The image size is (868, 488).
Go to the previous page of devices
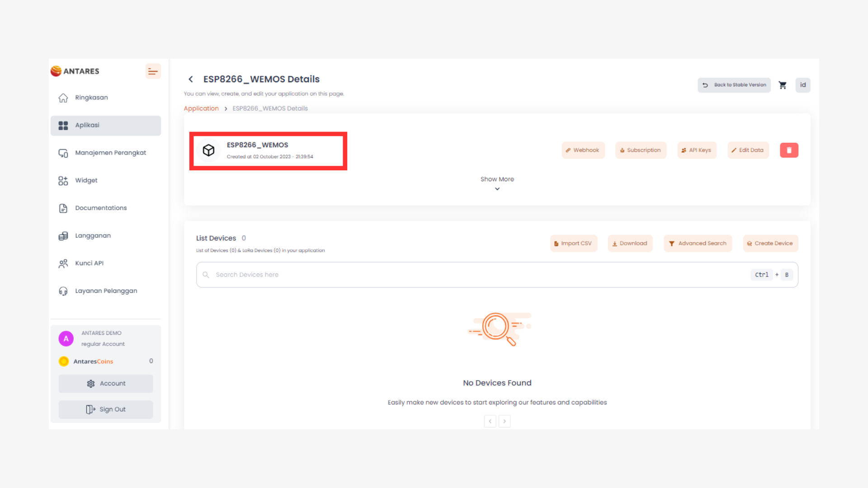[x=490, y=421]
